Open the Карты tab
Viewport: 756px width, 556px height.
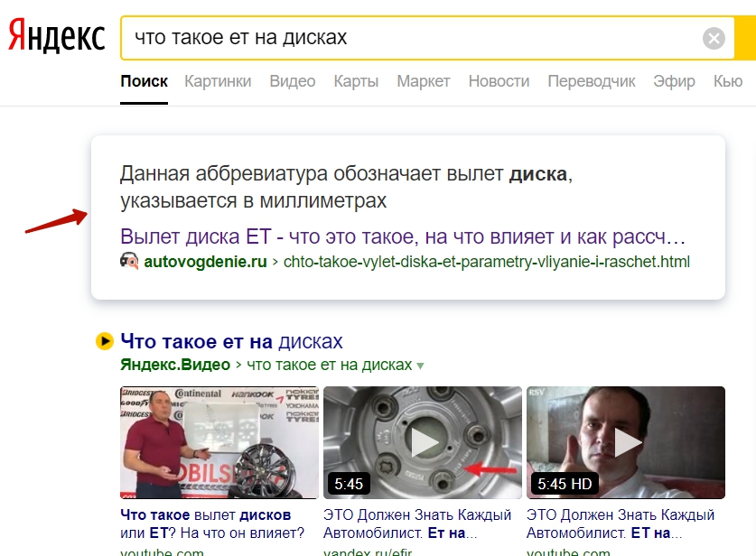356,81
